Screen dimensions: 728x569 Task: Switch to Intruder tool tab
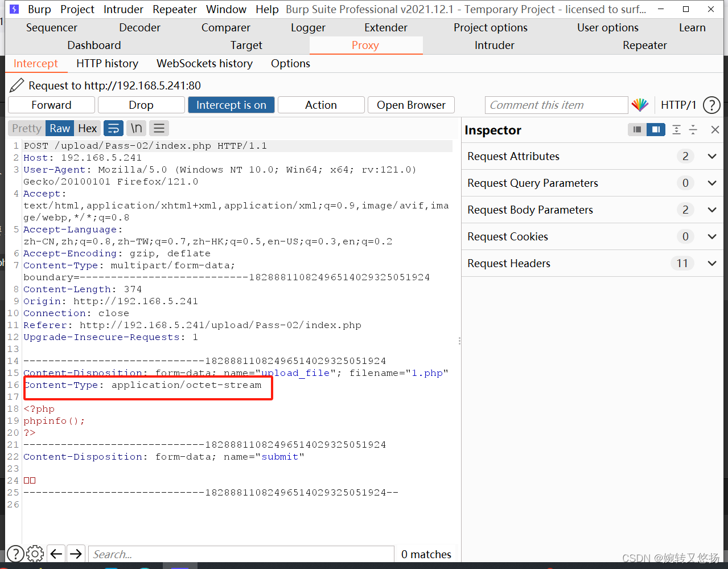495,45
